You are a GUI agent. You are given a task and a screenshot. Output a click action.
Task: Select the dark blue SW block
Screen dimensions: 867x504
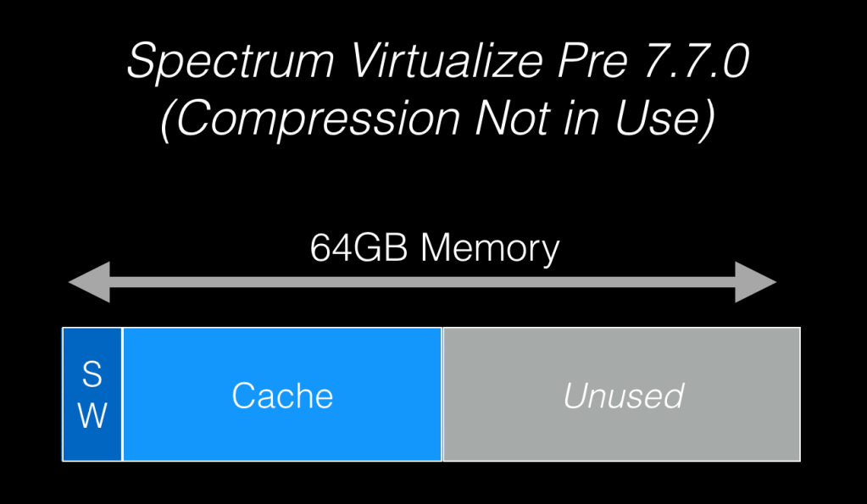tap(92, 395)
